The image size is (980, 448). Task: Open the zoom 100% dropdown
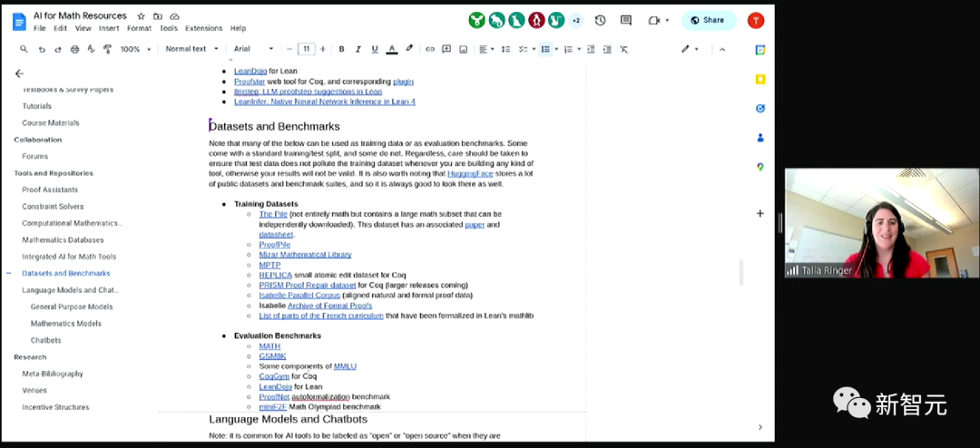coord(135,49)
